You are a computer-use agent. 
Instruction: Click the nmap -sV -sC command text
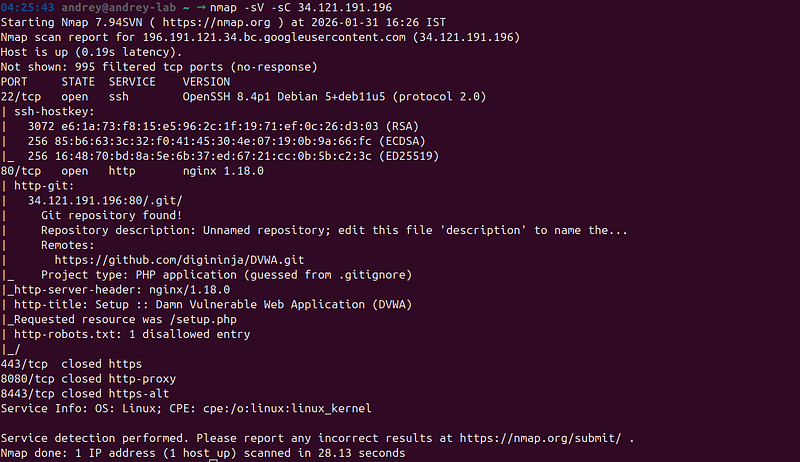[x=301, y=8]
